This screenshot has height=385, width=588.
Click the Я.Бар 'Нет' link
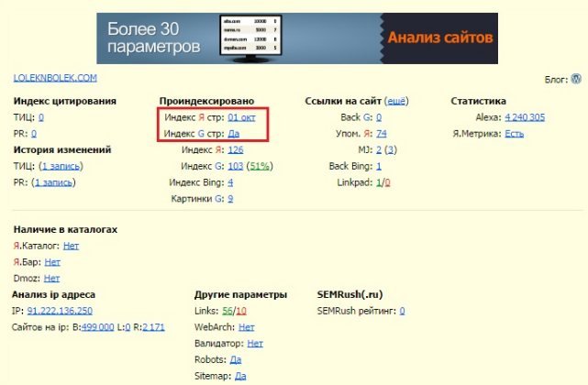pos(52,262)
